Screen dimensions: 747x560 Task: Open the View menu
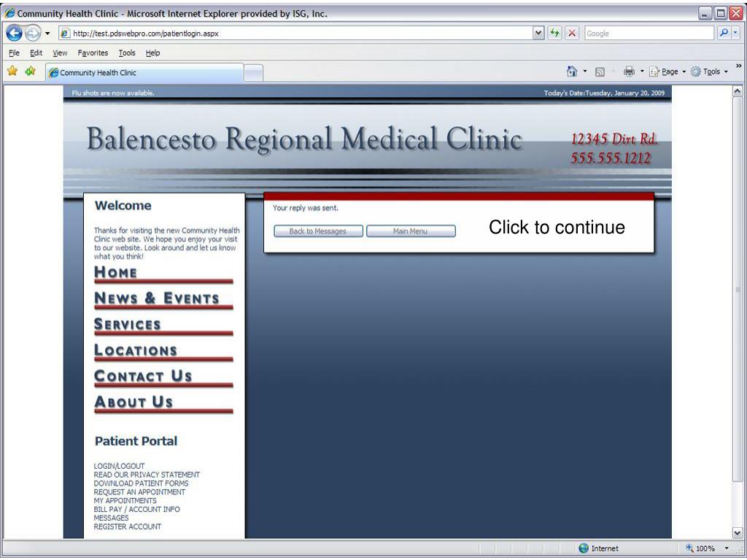coord(60,52)
